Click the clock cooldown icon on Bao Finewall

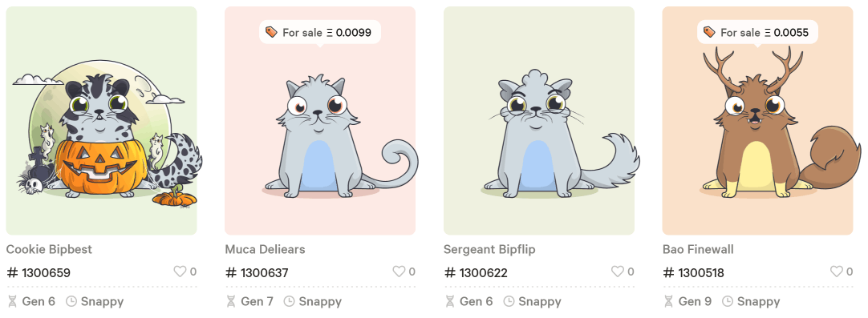(x=728, y=301)
